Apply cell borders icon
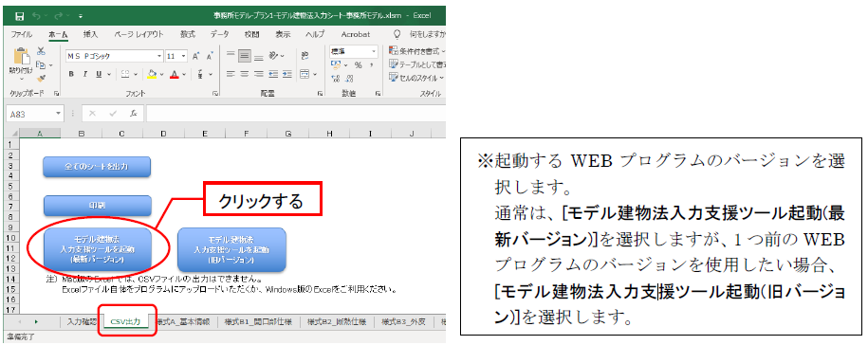 [x=124, y=74]
